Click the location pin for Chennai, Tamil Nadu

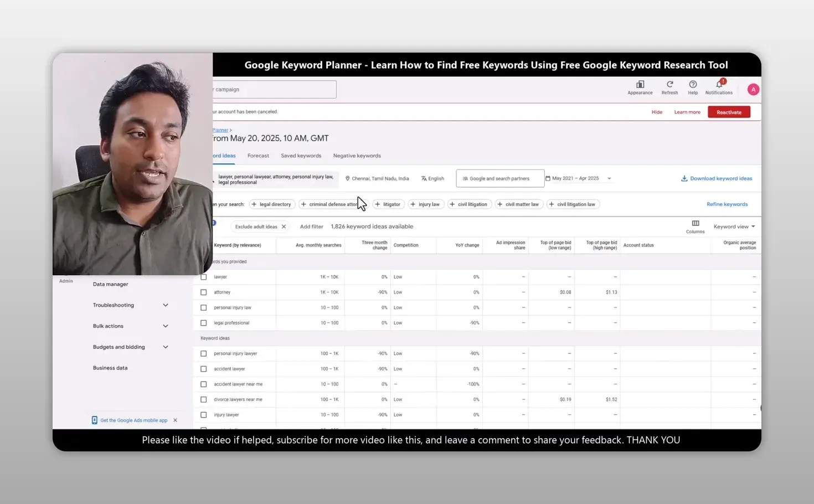click(347, 178)
